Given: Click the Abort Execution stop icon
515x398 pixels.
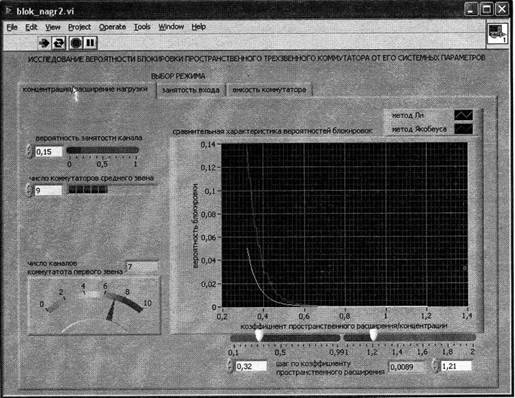Looking at the screenshot, I should click(x=76, y=43).
